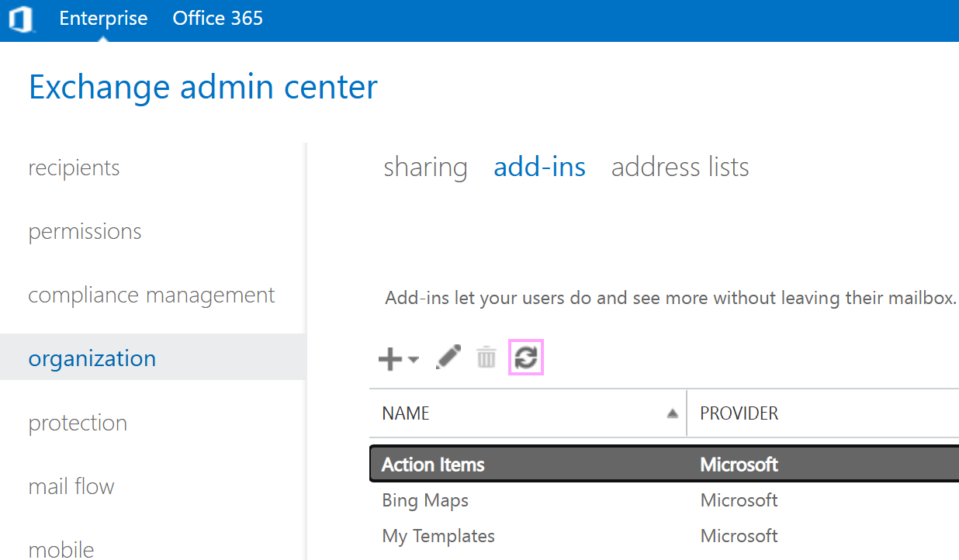Switch to the address lists tab
Screen dimensions: 959x560
(x=680, y=166)
